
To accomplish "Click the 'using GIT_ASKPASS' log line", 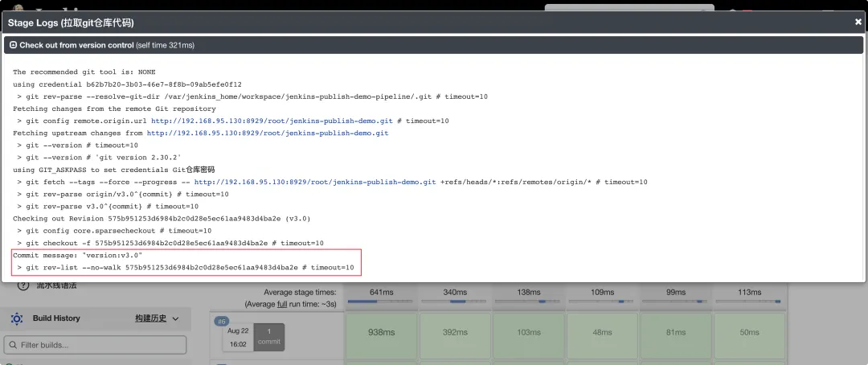I will click(113, 170).
